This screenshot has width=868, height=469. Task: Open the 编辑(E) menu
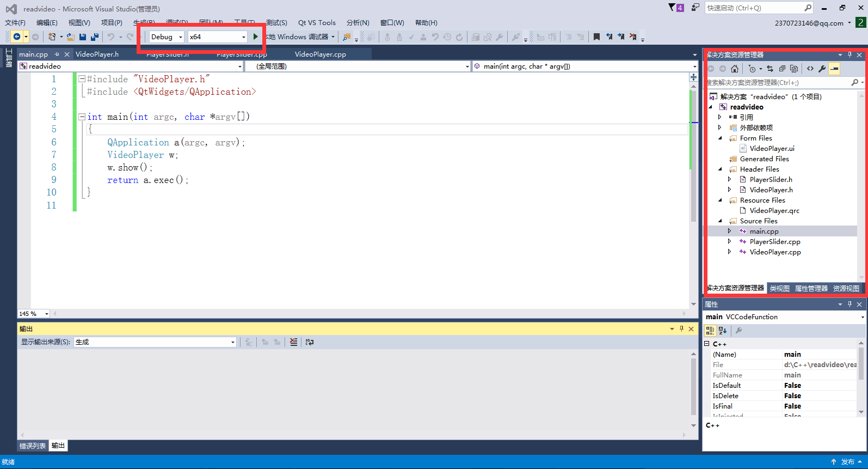(47, 23)
